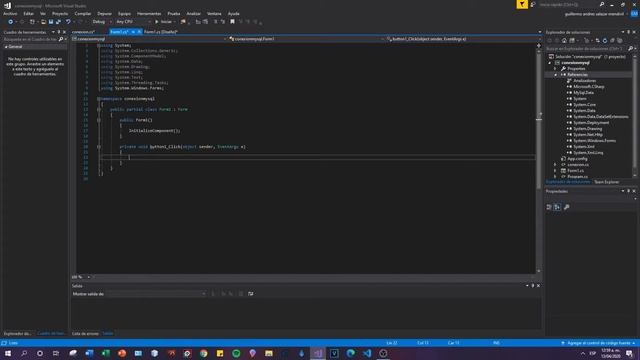The width and height of the screenshot is (640, 360).
Task: Close the active Form1.cs tab
Action: 139,32
